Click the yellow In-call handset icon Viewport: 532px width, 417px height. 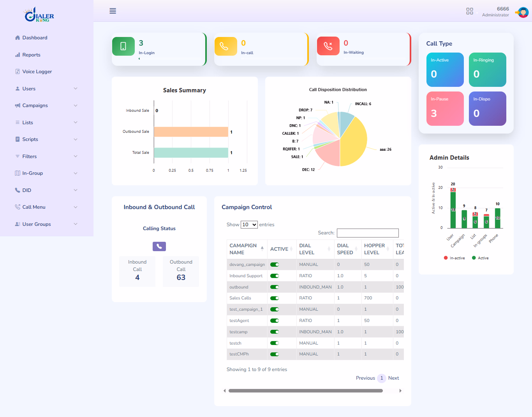click(226, 46)
